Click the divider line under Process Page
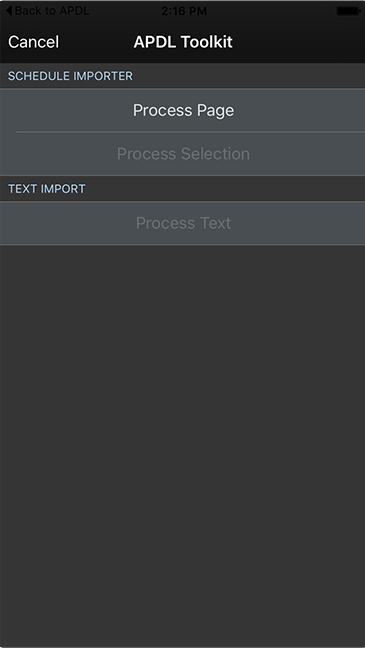This screenshot has height=648, width=365. click(x=190, y=132)
